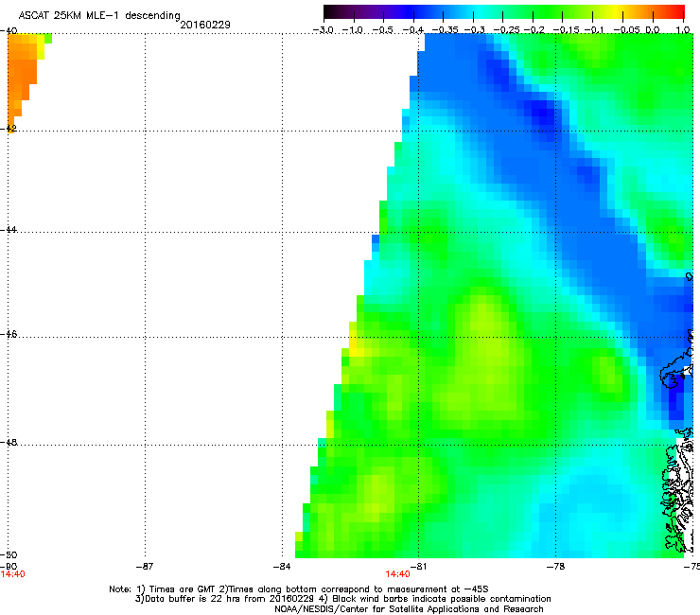Screen dimensions: 700x615
Task: Click the red 14:40 time near -81
Action: [x=397, y=574]
